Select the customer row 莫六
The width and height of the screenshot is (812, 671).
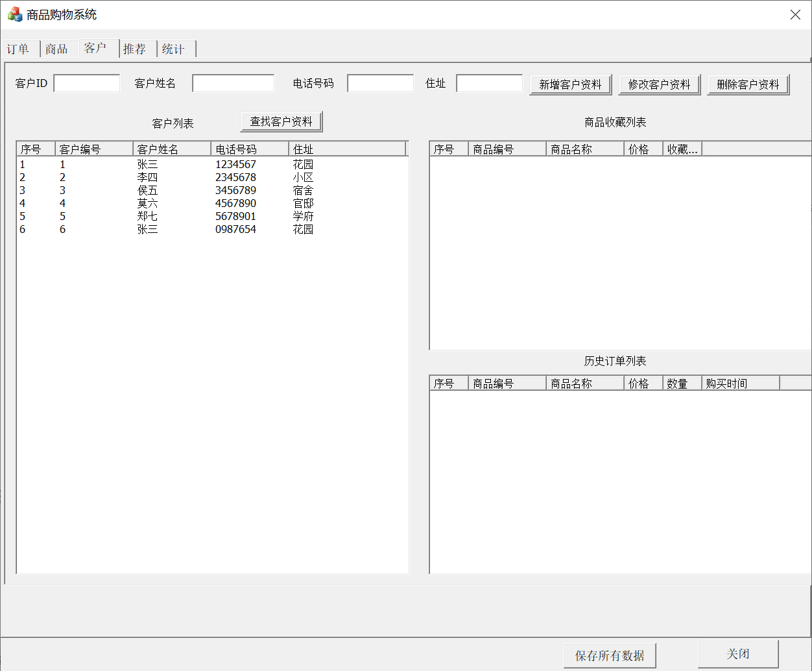[212, 203]
